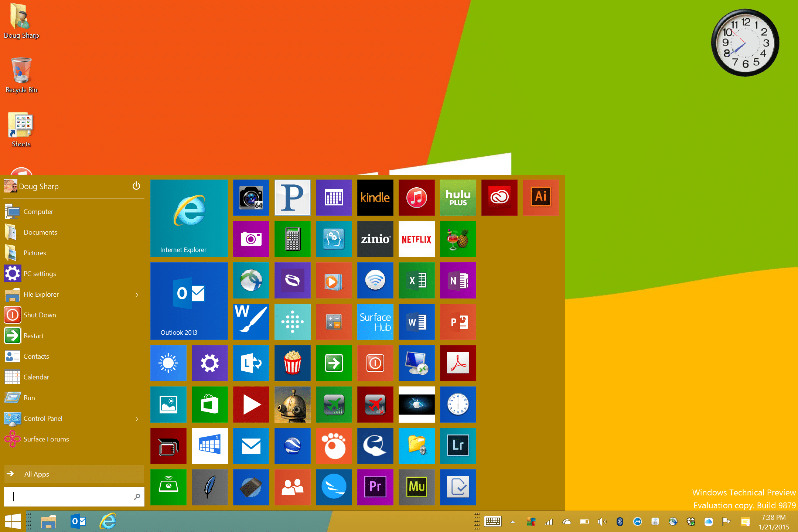This screenshot has width=798, height=532.
Task: Launch the PowerPoint tile
Action: [x=458, y=322]
